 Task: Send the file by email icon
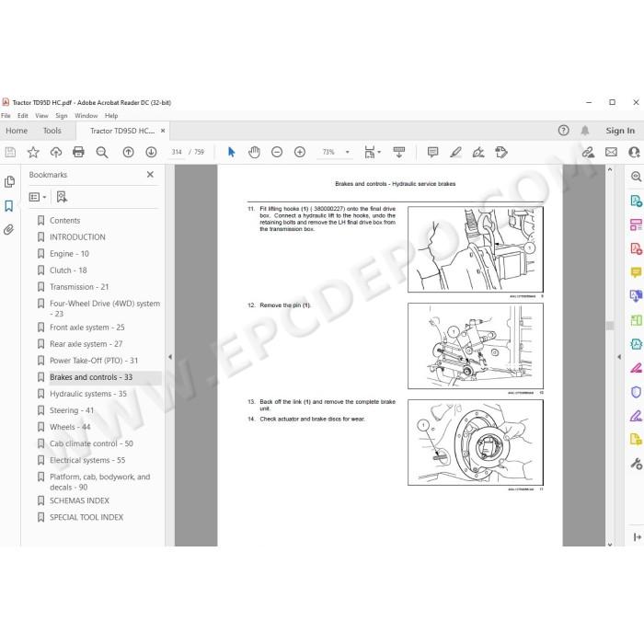point(611,153)
